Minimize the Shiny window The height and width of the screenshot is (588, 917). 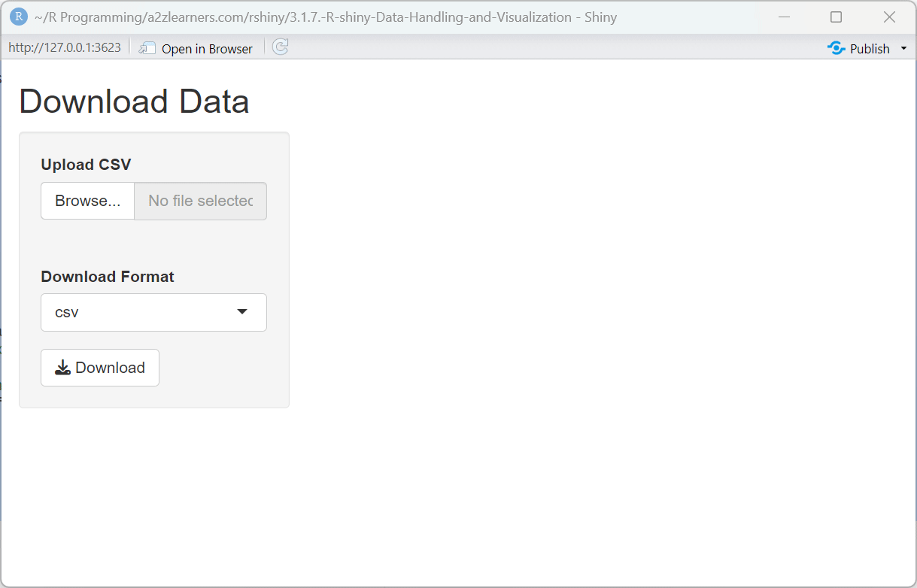tap(784, 17)
